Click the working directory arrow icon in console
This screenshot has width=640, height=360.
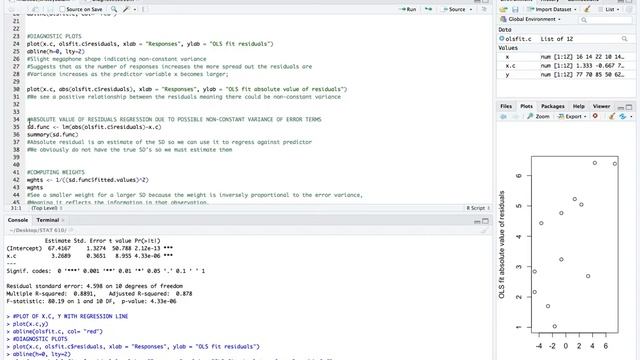point(71,230)
